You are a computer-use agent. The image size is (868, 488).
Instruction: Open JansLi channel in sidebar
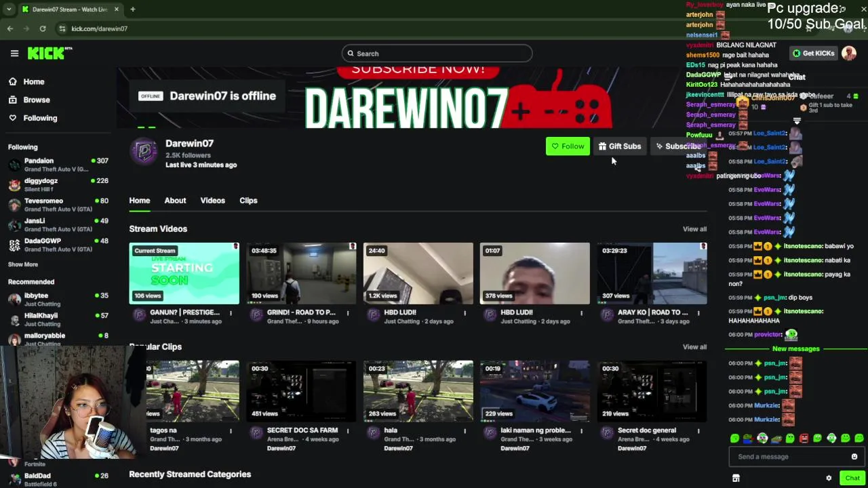coord(58,224)
